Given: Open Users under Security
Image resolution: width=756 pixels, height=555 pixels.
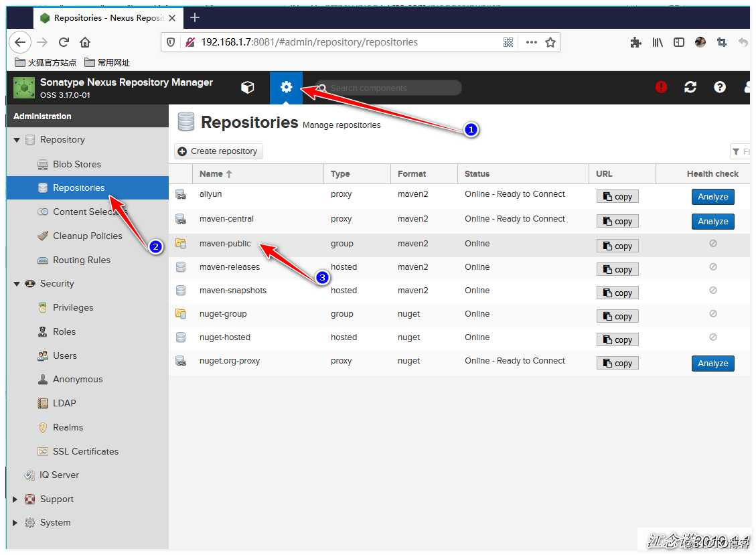Looking at the screenshot, I should pyautogui.click(x=64, y=356).
